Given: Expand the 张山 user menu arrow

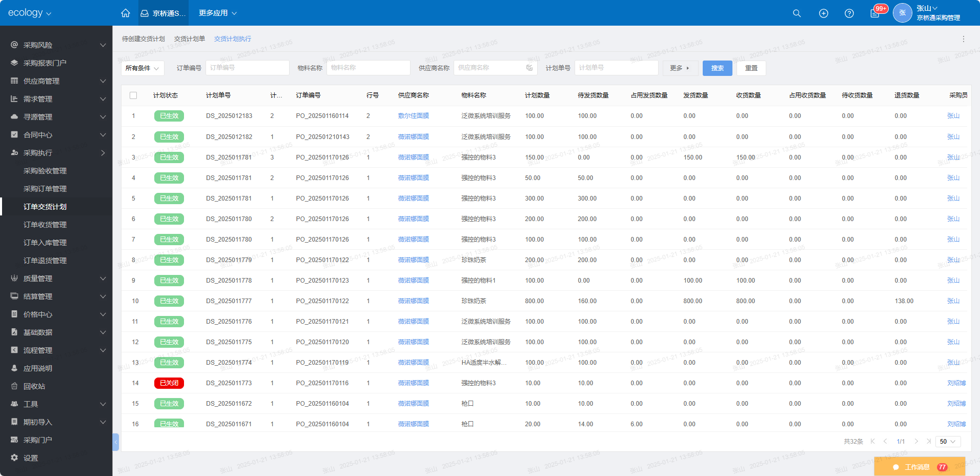Looking at the screenshot, I should (x=935, y=8).
